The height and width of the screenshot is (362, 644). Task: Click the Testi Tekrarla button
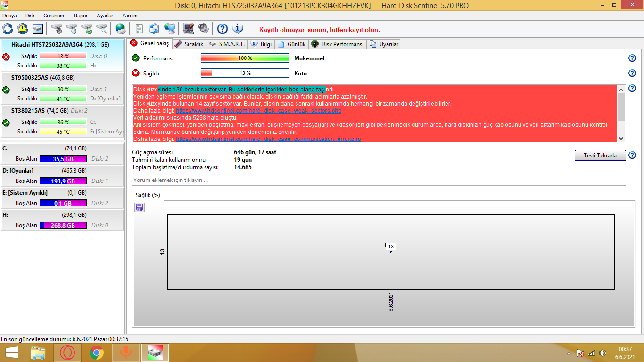600,156
